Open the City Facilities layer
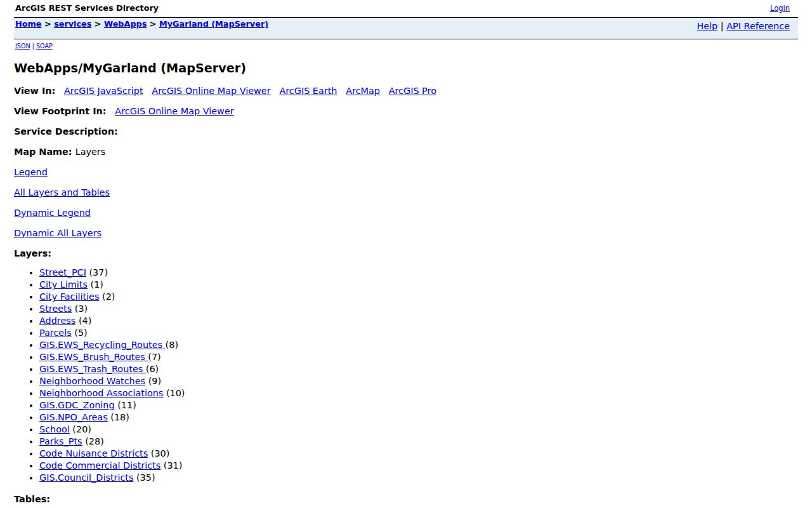This screenshot has width=812, height=508. pos(69,297)
